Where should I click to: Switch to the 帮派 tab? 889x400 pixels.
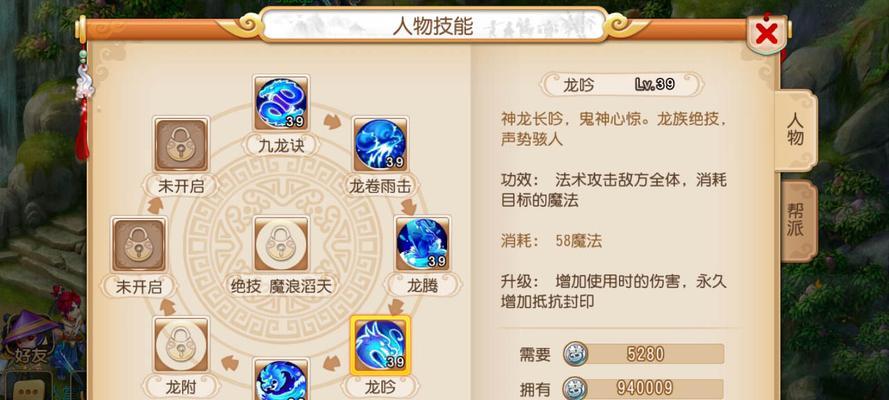pyautogui.click(x=798, y=222)
